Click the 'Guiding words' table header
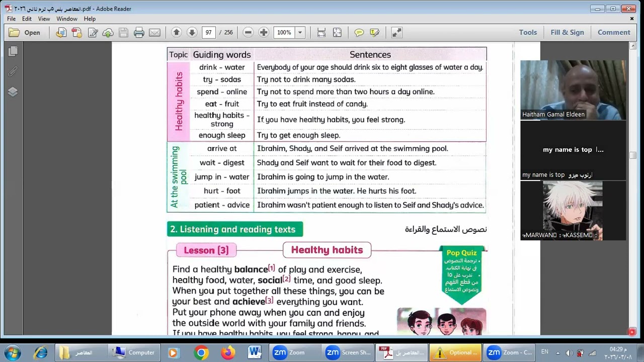The image size is (644, 362). click(x=222, y=55)
